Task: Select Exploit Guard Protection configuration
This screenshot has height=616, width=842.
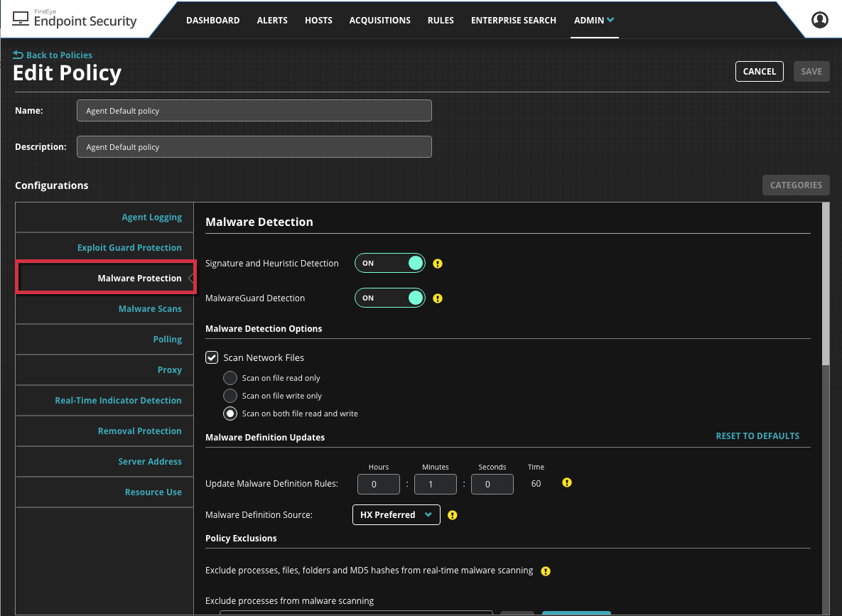Action: tap(104, 247)
